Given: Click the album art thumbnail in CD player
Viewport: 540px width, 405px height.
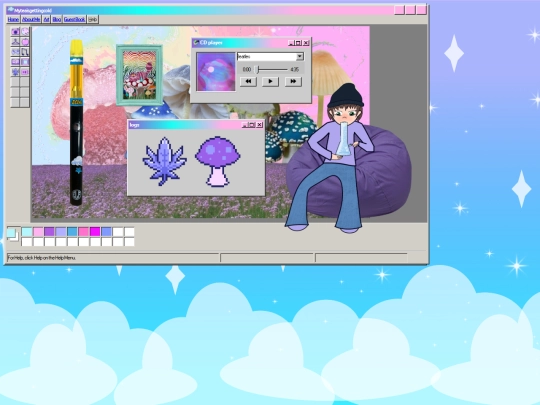Looking at the screenshot, I should click(216, 72).
